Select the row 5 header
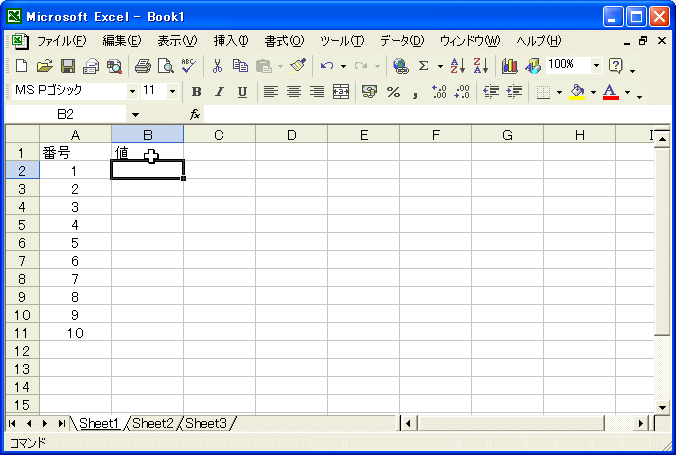 coord(22,225)
